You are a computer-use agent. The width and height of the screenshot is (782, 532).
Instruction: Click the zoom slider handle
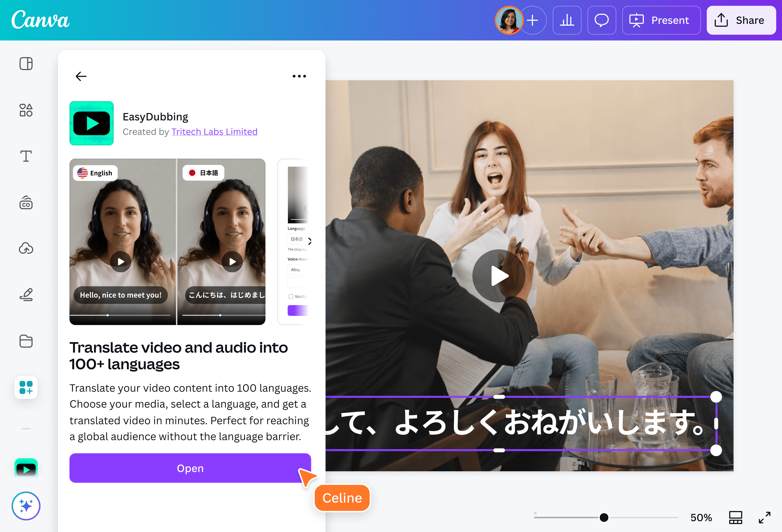tap(604, 518)
